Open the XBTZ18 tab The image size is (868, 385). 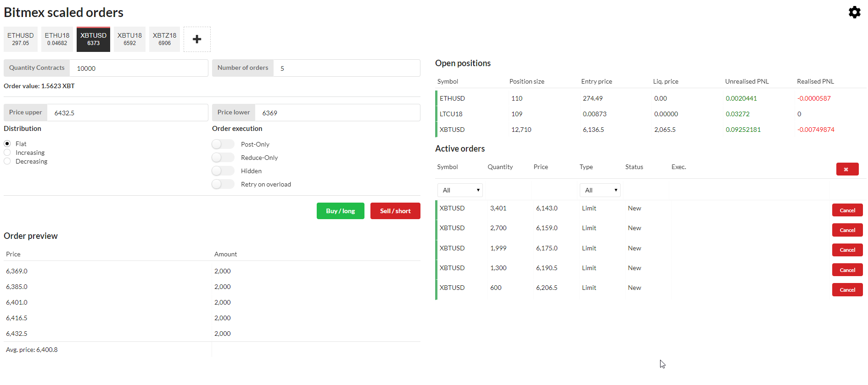coord(164,39)
